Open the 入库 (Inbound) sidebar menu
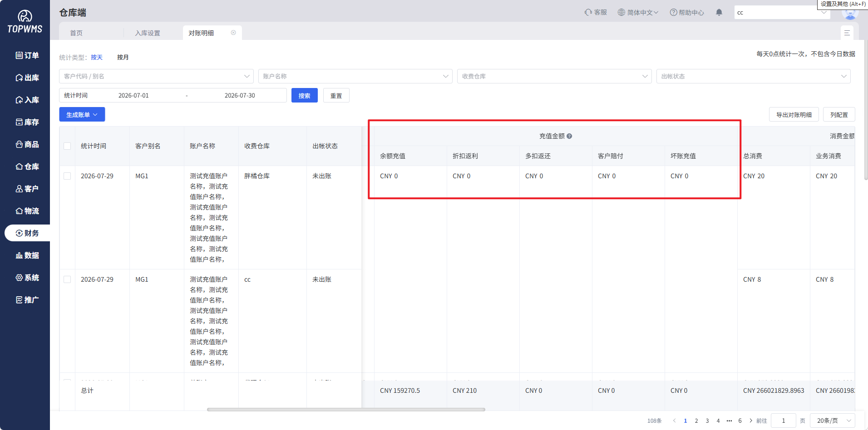Image resolution: width=868 pixels, height=430 pixels. (x=27, y=100)
